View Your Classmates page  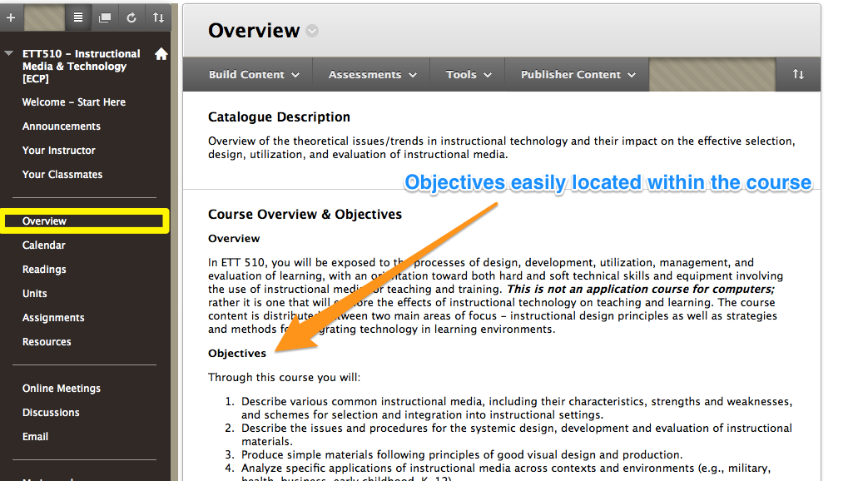tap(62, 175)
